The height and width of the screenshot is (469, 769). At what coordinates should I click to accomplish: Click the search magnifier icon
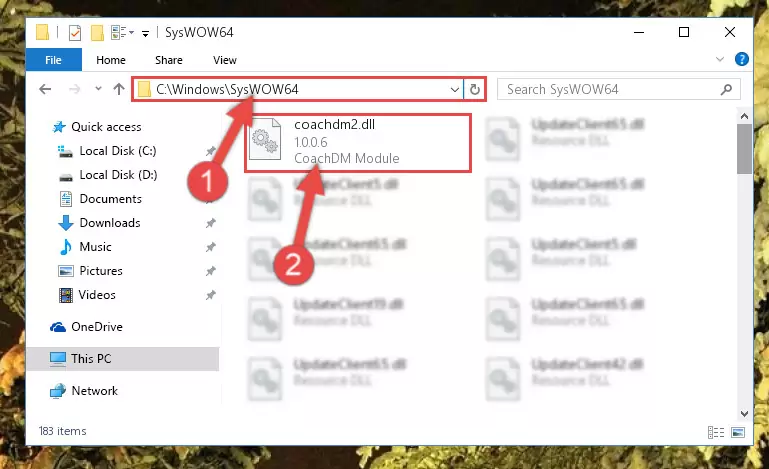[726, 89]
